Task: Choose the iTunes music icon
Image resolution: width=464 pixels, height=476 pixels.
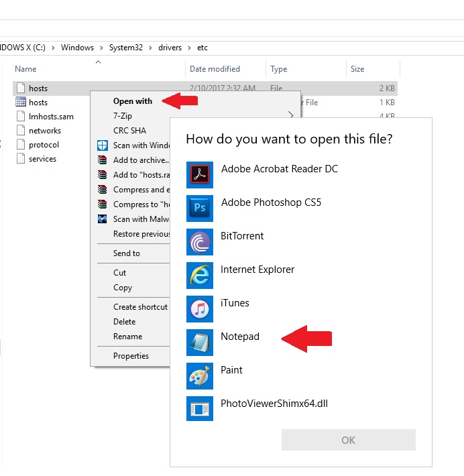Action: (x=200, y=308)
